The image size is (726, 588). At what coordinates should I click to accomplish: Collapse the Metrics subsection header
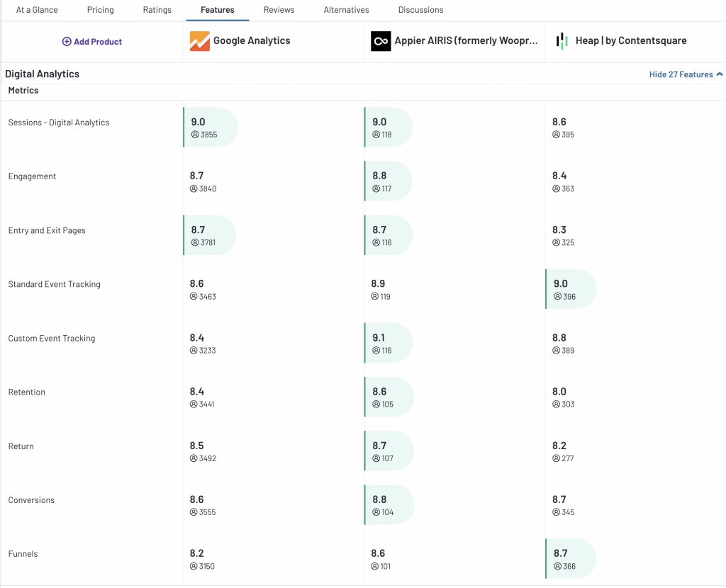point(22,90)
